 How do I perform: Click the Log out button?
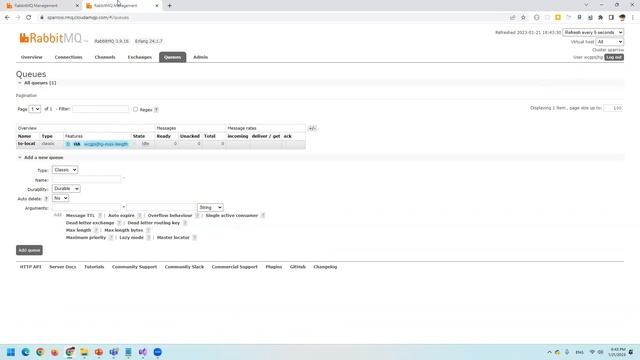614,58
